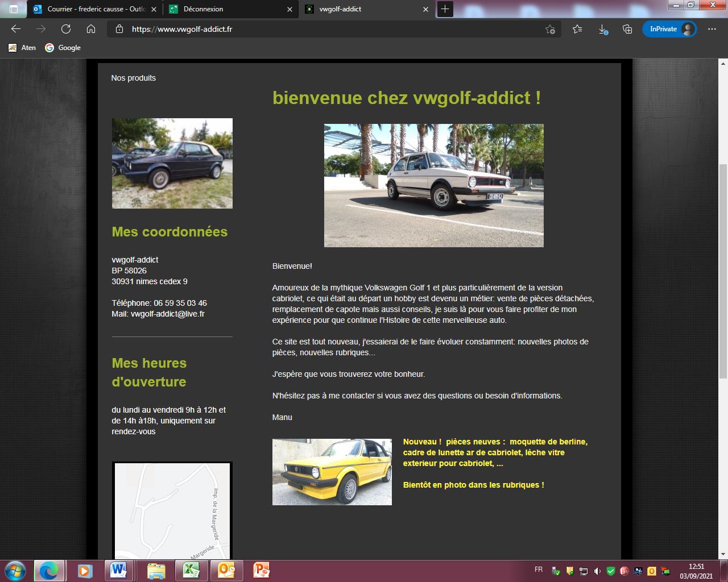Add this page to favorites star

[550, 30]
